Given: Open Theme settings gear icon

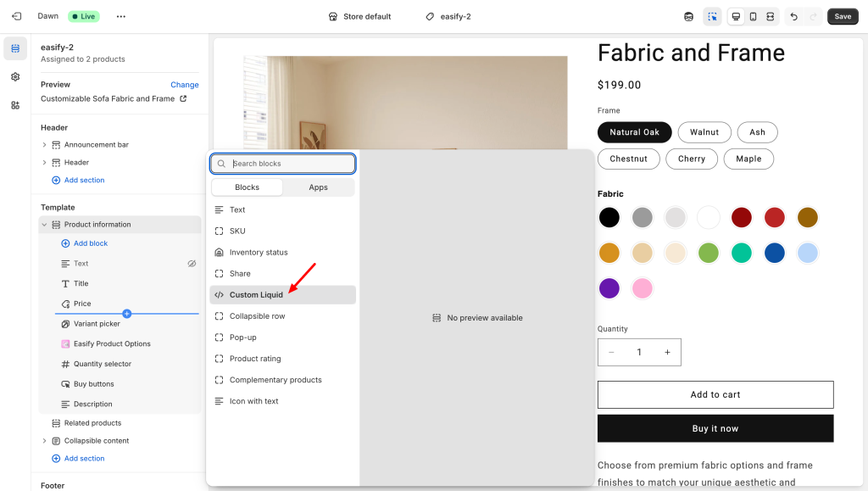Looking at the screenshot, I should 15,76.
